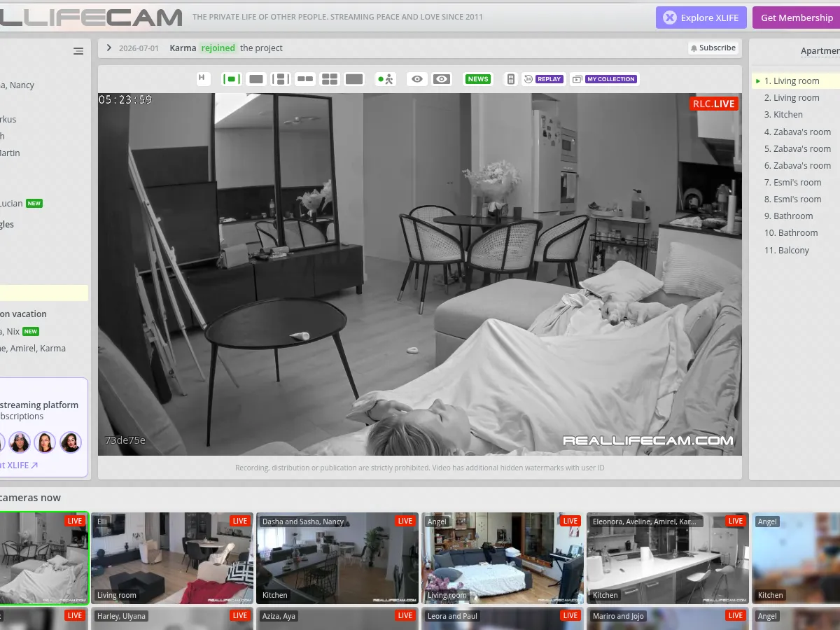
Task: Click the Subscribe bell button
Action: 713,48
